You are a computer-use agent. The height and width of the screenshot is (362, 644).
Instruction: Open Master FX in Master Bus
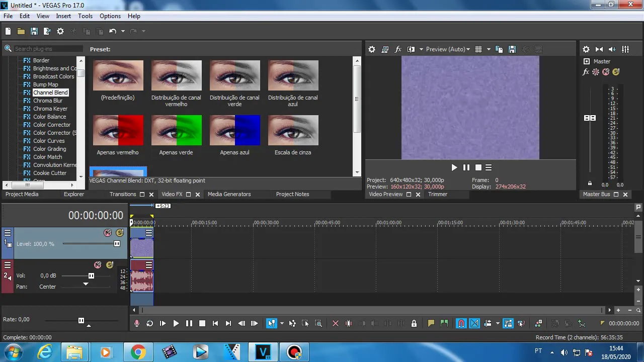click(x=586, y=72)
